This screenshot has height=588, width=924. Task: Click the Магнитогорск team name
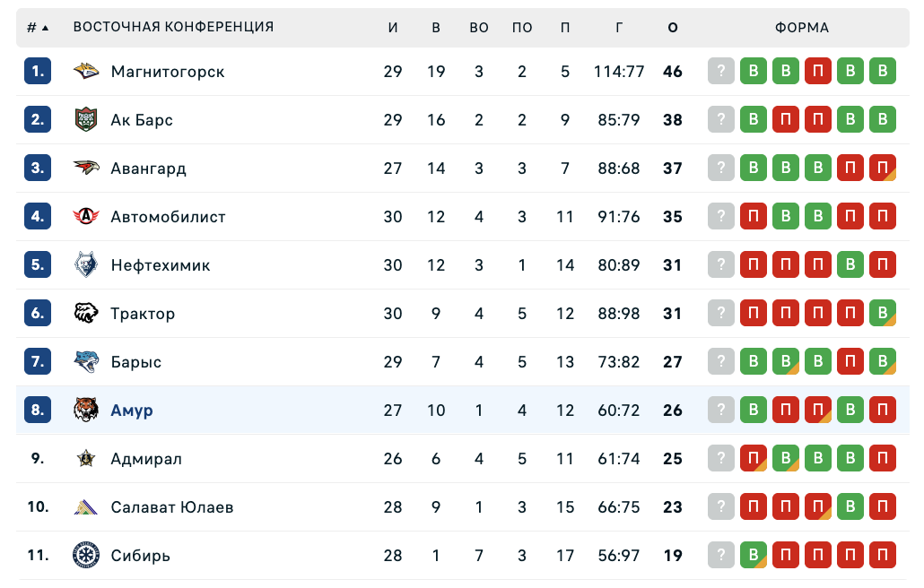168,72
